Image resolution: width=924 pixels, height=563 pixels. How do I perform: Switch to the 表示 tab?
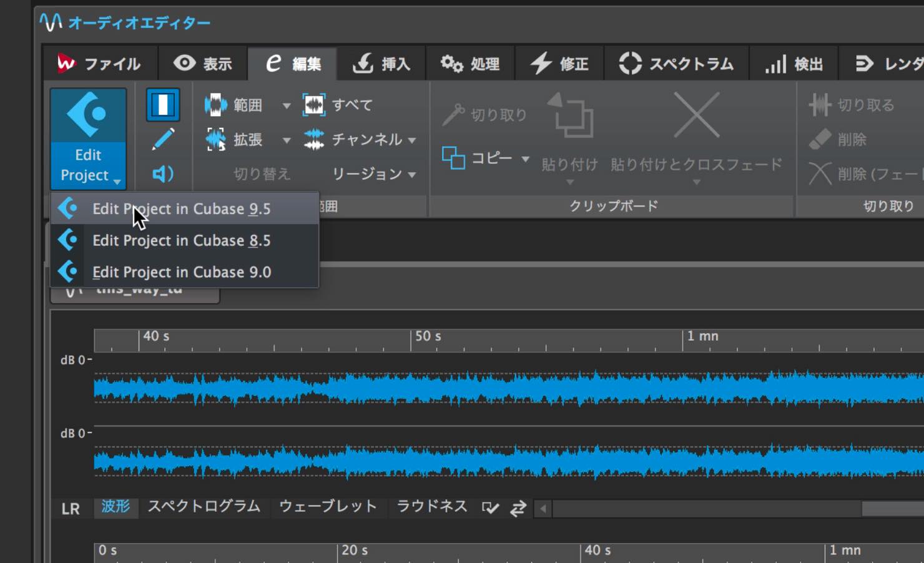[x=202, y=63]
